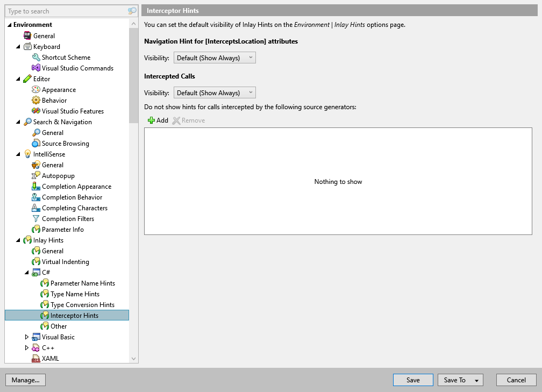The height and width of the screenshot is (392, 542).
Task: Expand the C++ tree node
Action: tap(27, 348)
